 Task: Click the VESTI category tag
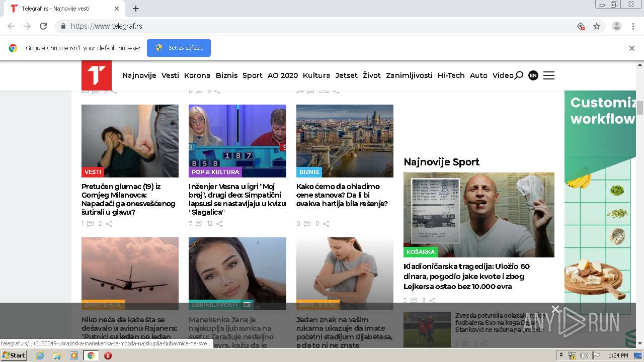93,172
